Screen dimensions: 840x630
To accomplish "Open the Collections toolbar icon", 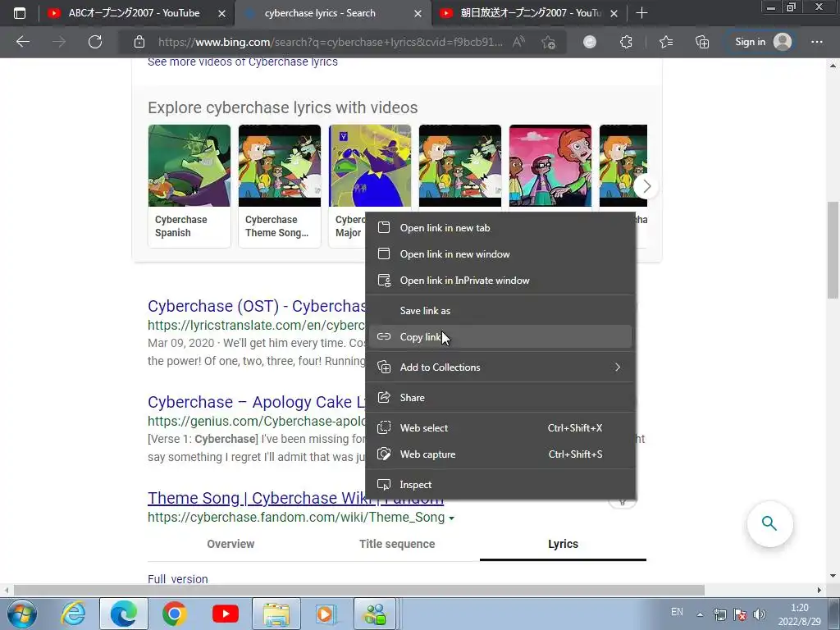I will click(x=702, y=42).
